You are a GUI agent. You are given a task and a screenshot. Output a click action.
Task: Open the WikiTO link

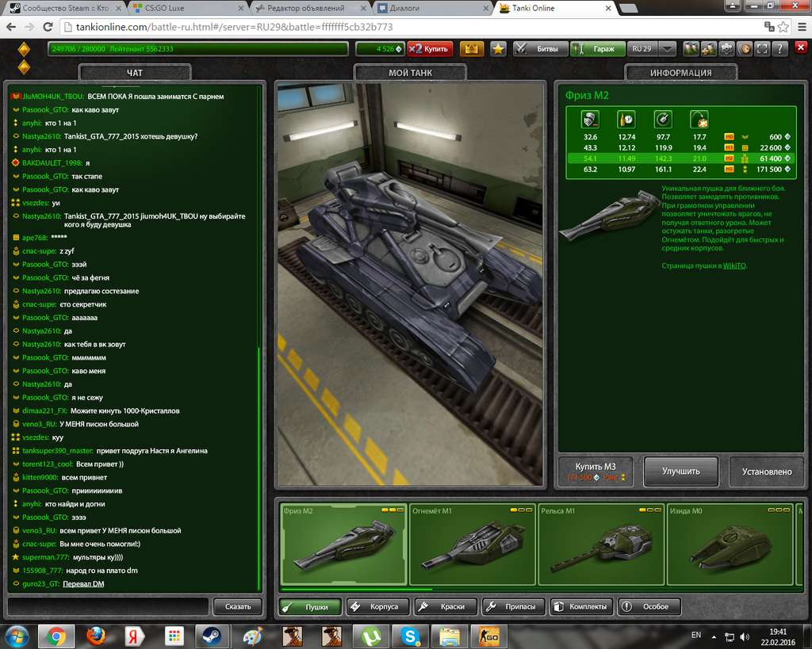(734, 265)
